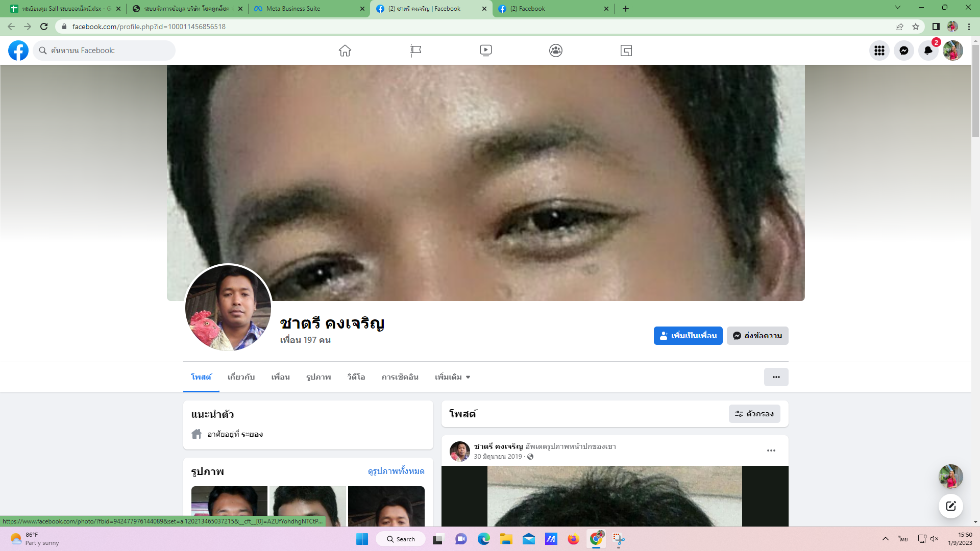Open the Groups icon in top navigation
980x551 pixels.
click(x=556, y=51)
